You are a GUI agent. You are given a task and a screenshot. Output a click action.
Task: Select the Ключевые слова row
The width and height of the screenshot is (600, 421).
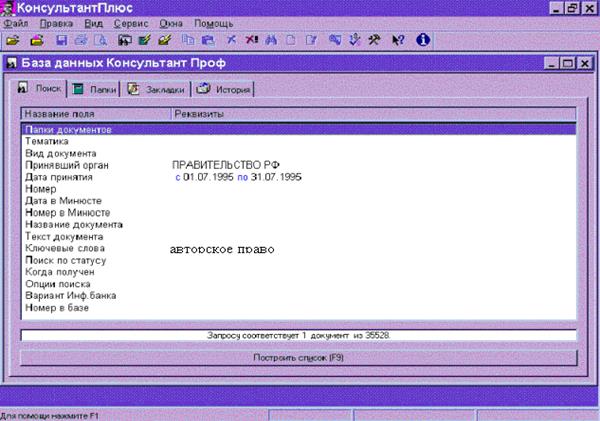point(298,248)
